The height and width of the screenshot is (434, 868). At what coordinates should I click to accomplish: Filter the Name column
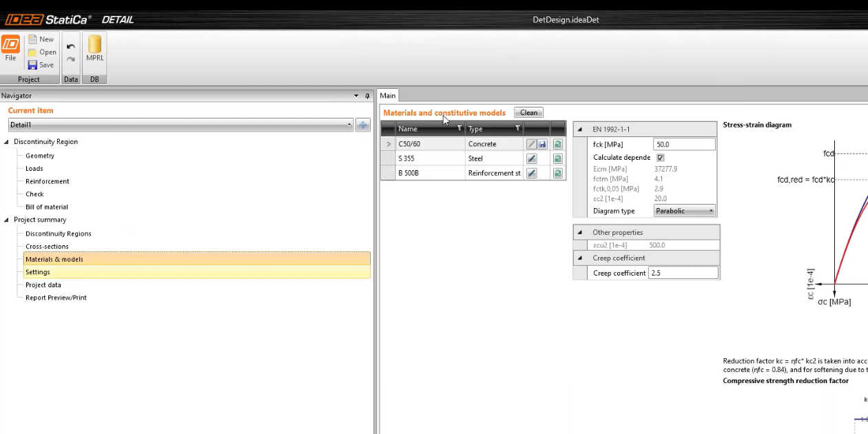pyautogui.click(x=459, y=128)
